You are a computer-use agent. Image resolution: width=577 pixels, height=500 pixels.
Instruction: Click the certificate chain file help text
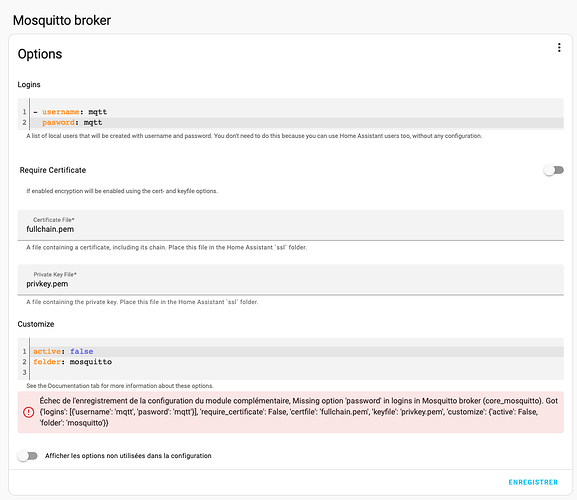click(x=166, y=248)
